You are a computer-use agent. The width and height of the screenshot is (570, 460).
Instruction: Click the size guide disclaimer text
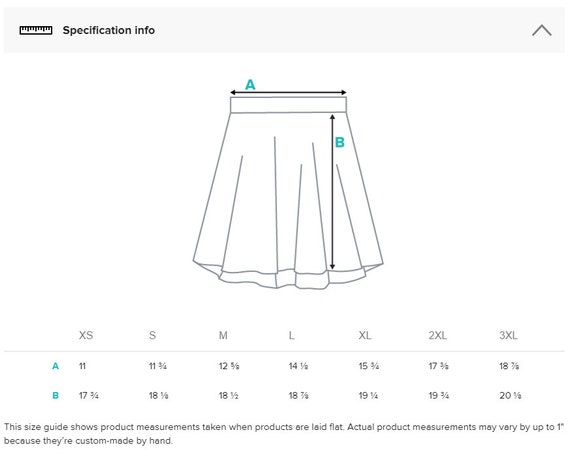(x=284, y=433)
